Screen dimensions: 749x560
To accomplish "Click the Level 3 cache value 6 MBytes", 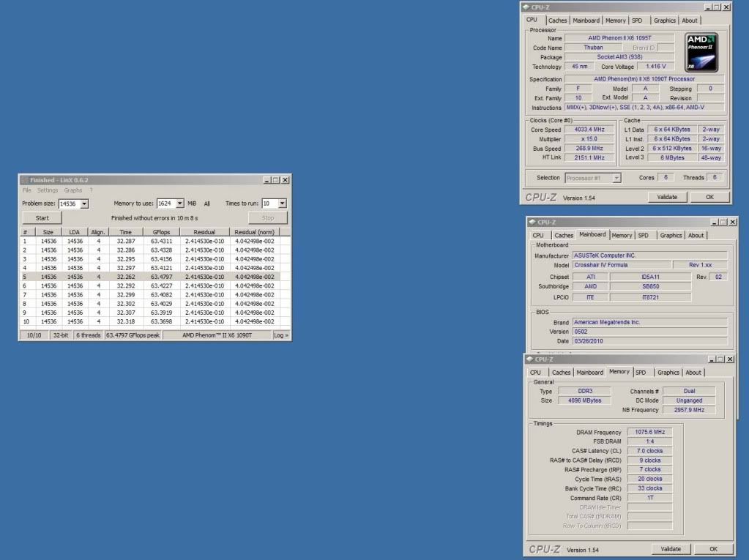I will point(672,157).
